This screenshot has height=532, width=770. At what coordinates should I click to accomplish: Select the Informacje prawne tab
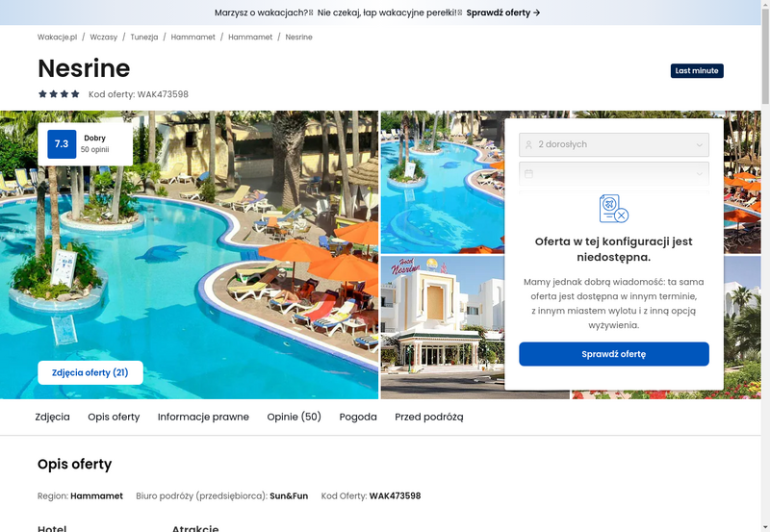tap(203, 417)
